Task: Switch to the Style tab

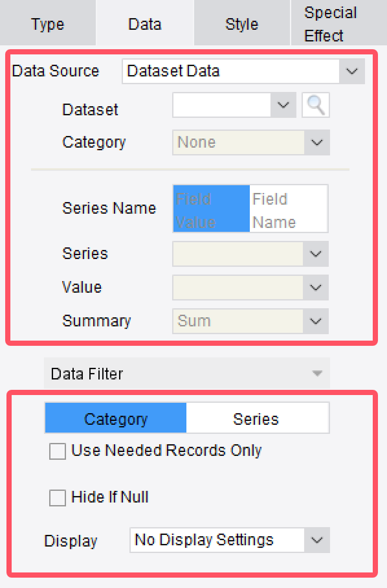Action: (241, 24)
